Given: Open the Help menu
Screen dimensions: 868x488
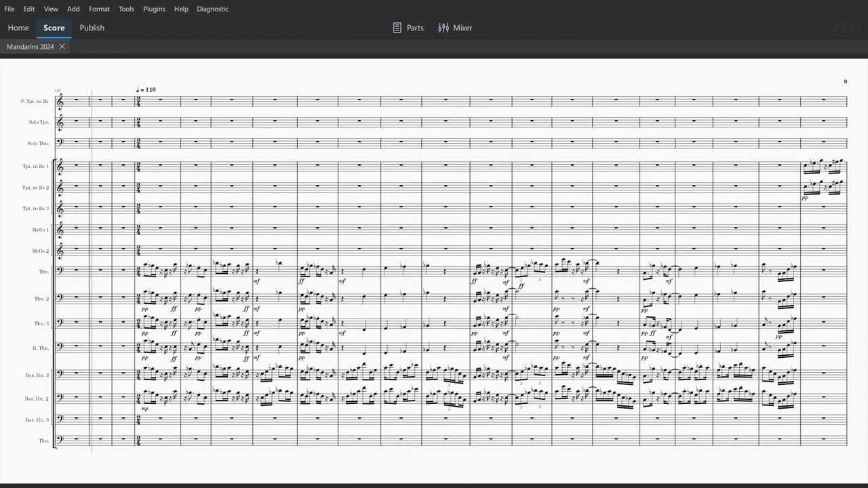Looking at the screenshot, I should click(x=181, y=9).
